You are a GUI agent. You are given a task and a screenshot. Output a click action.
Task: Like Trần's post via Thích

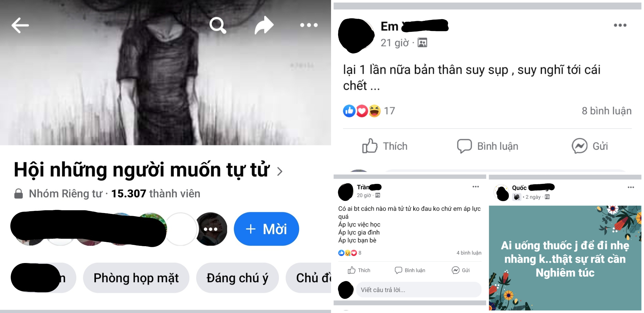tap(359, 270)
